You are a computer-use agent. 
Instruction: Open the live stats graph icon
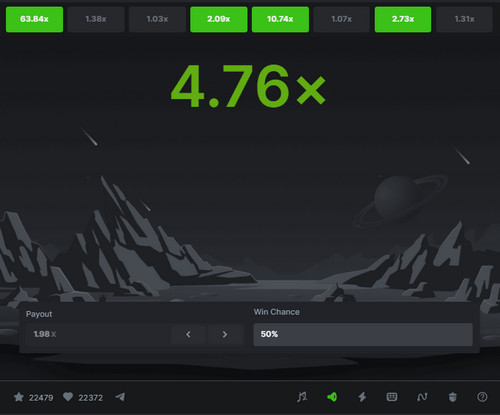[x=422, y=397]
